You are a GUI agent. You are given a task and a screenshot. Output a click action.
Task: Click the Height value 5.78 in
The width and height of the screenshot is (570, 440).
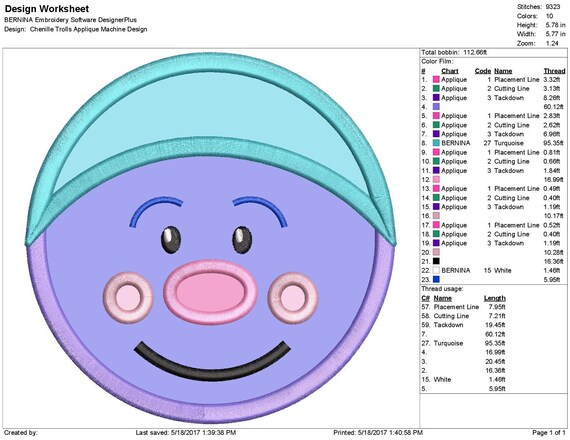555,25
